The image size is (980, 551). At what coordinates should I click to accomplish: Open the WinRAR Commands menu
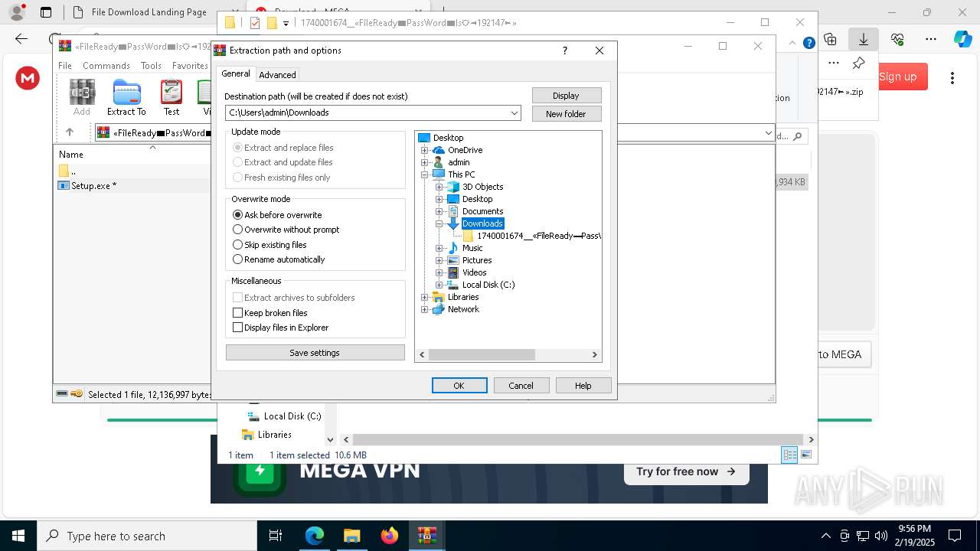point(106,66)
